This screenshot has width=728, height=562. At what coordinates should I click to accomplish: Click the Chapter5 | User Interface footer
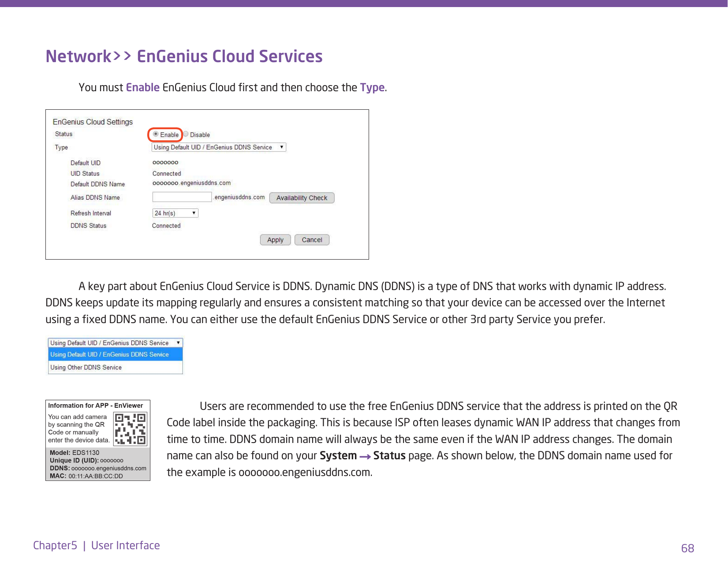tap(97, 545)
